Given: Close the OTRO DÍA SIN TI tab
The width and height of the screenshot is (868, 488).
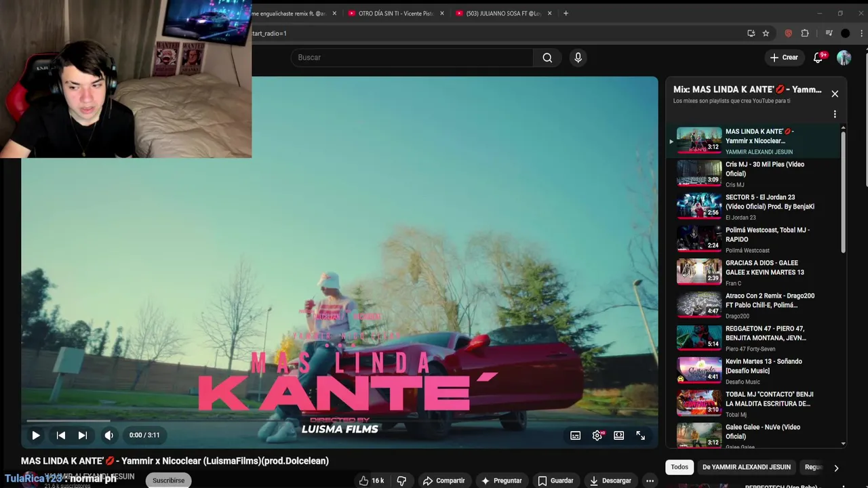Looking at the screenshot, I should [442, 14].
